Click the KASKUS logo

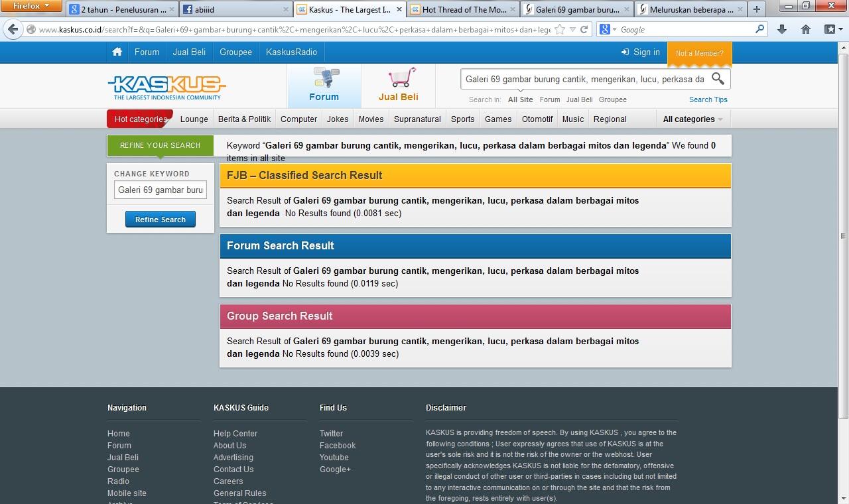[166, 87]
